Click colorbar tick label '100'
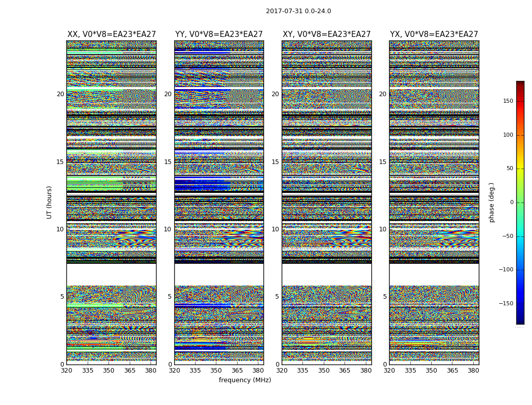Image resolution: width=532 pixels, height=405 pixels. click(x=508, y=135)
